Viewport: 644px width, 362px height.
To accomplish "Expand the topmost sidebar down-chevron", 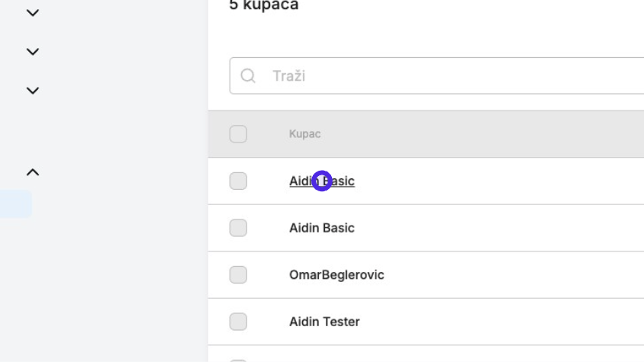I will point(33,13).
